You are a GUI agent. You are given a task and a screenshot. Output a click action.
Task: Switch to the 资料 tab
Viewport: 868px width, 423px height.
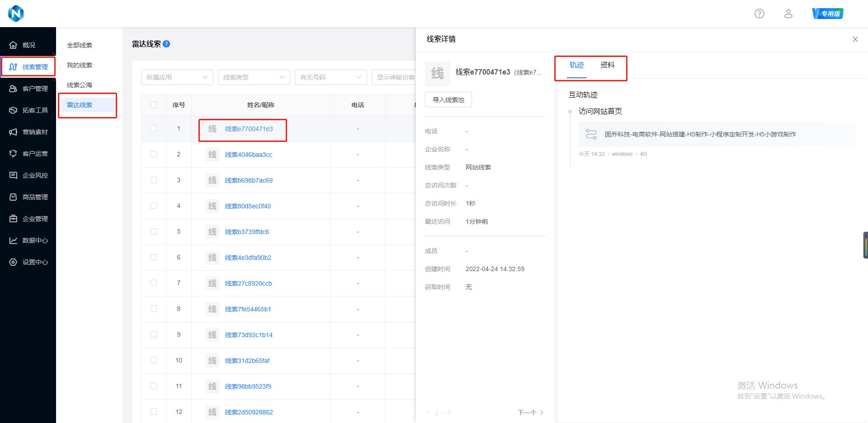pyautogui.click(x=608, y=65)
